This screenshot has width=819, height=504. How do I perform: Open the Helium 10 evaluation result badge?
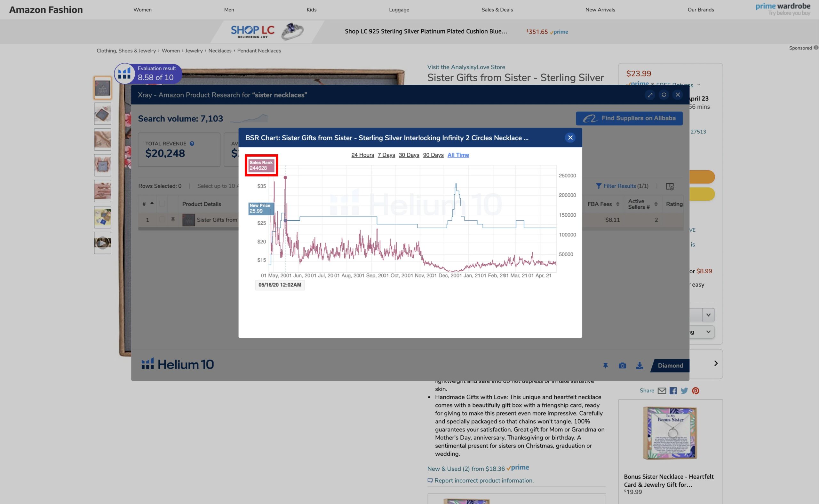click(148, 73)
